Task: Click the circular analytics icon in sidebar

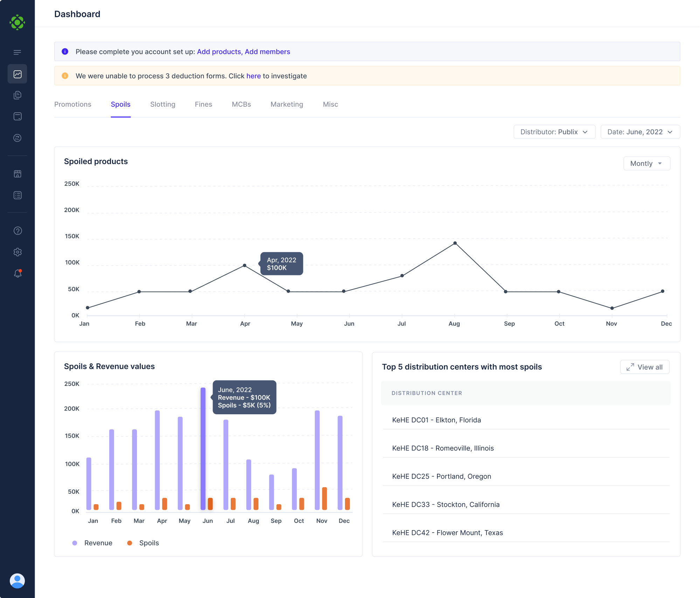Action: click(x=17, y=138)
